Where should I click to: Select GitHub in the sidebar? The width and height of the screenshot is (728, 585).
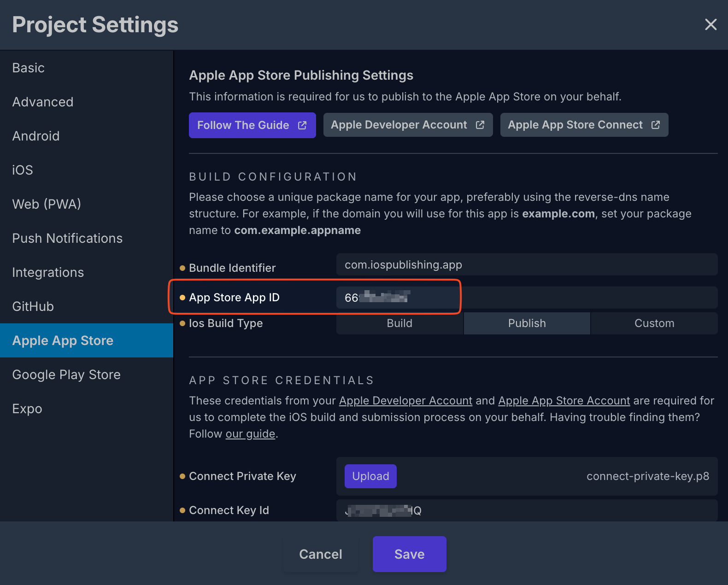coord(33,307)
